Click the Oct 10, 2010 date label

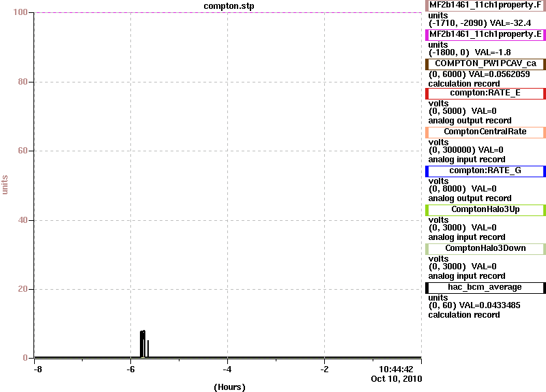point(397,379)
